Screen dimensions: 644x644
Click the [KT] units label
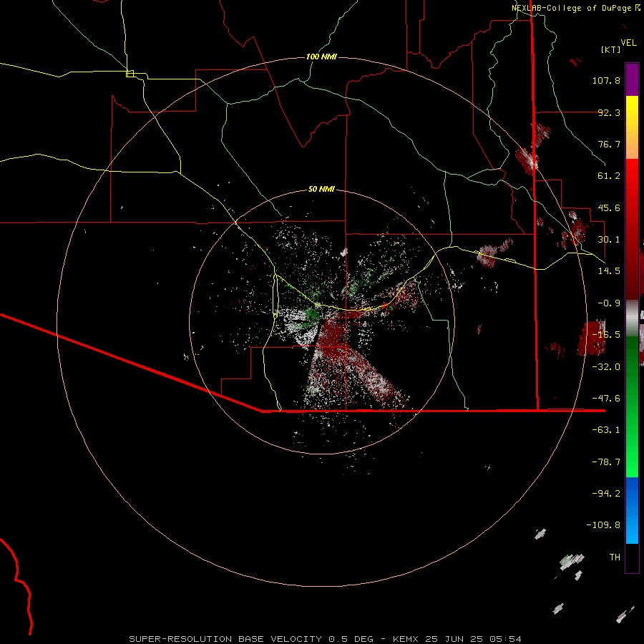610,49
